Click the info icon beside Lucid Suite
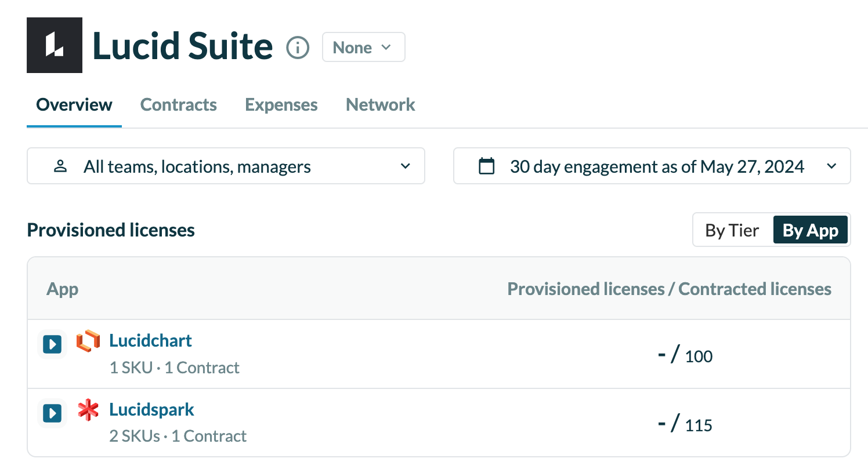The image size is (868, 473). click(x=298, y=47)
